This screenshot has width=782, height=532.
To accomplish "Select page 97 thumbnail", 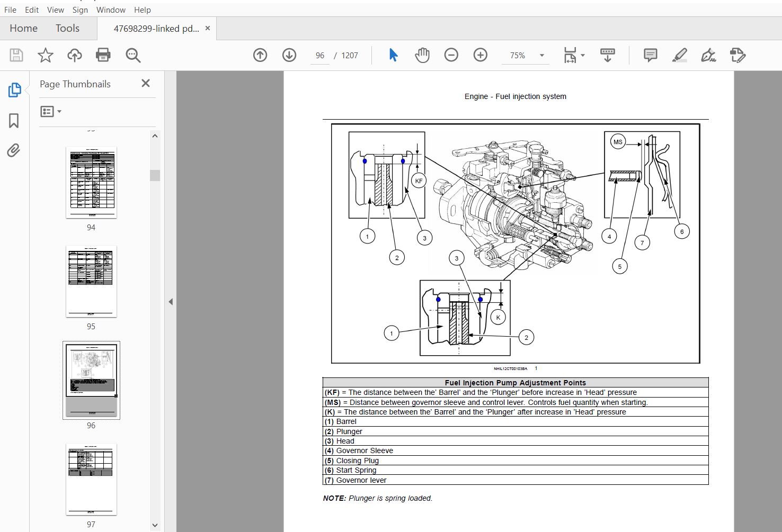I will pyautogui.click(x=91, y=479).
